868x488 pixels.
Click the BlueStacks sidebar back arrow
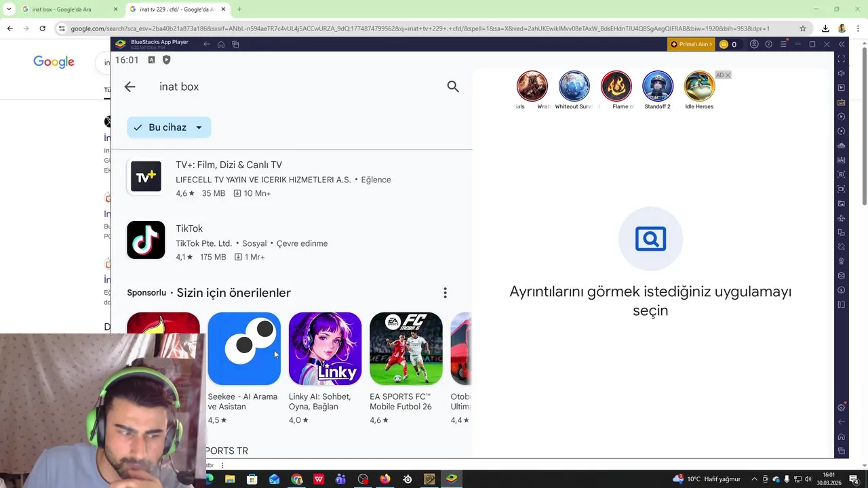tap(842, 422)
